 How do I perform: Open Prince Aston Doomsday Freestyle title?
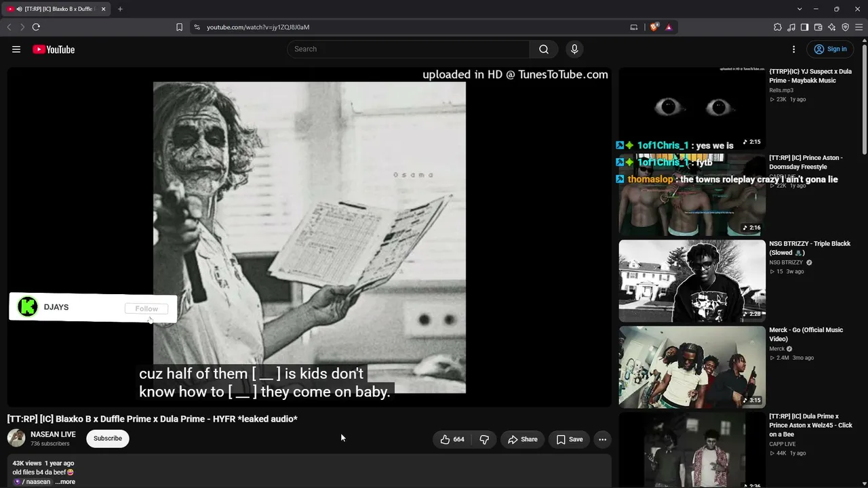point(806,162)
